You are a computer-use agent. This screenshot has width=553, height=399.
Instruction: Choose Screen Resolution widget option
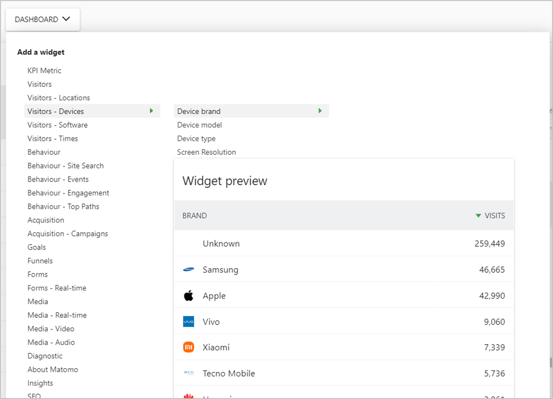coord(206,152)
